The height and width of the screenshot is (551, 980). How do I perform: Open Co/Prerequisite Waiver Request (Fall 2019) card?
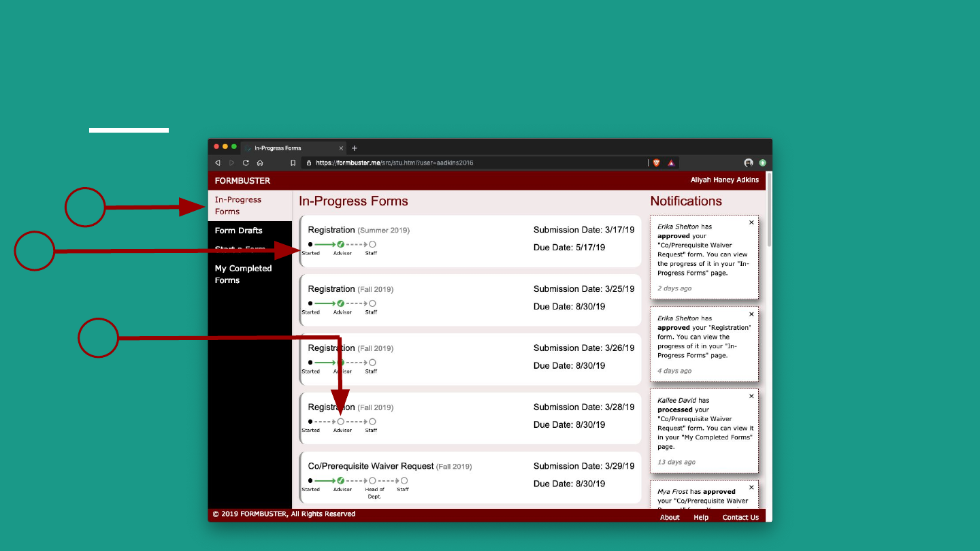click(470, 478)
